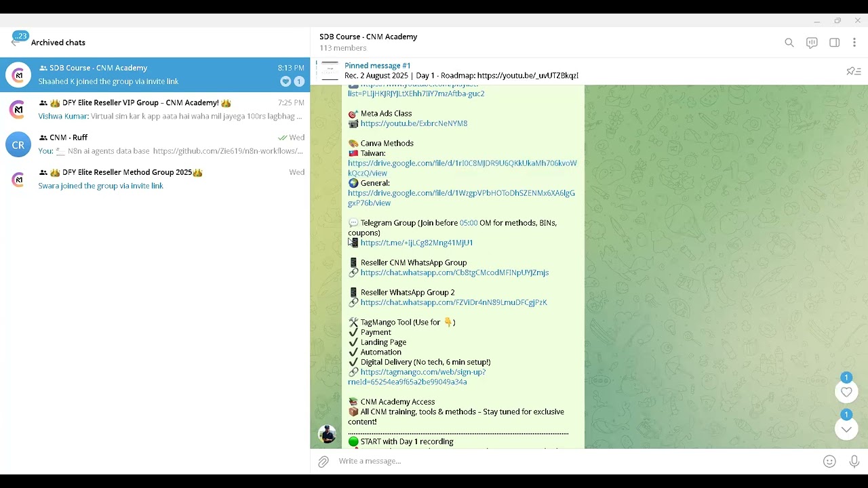Click the 7:25 PM timestamp on VIP Group
Viewport: 868px width, 488px height.
point(291,103)
